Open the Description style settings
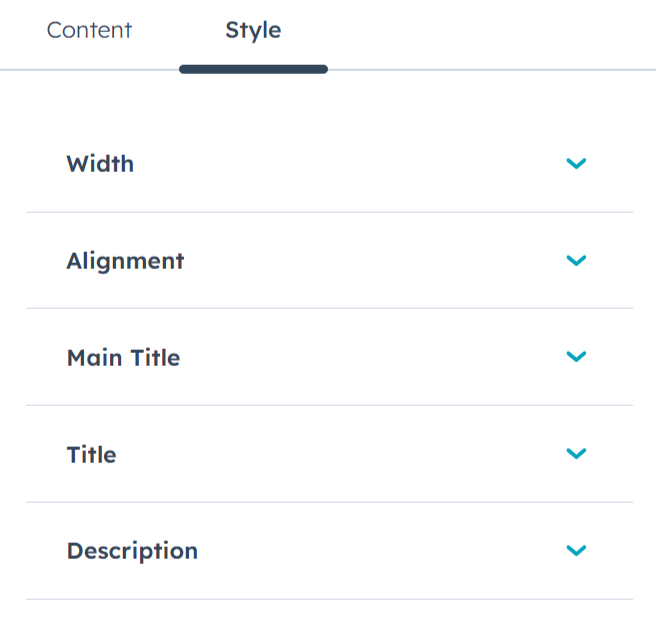The width and height of the screenshot is (656, 631). (x=329, y=550)
